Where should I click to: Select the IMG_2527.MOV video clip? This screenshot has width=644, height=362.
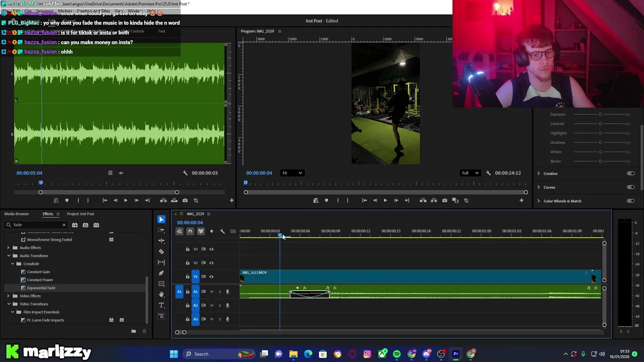click(x=420, y=277)
